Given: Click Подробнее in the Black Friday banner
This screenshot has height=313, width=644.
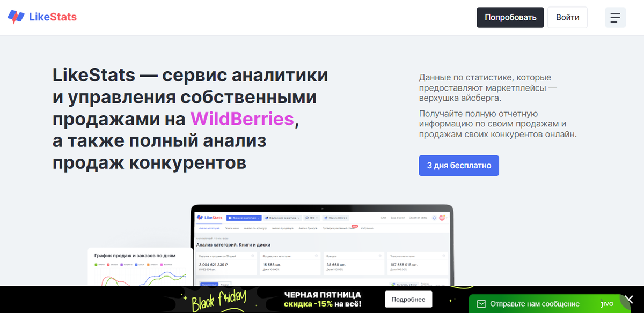Looking at the screenshot, I should (x=408, y=299).
